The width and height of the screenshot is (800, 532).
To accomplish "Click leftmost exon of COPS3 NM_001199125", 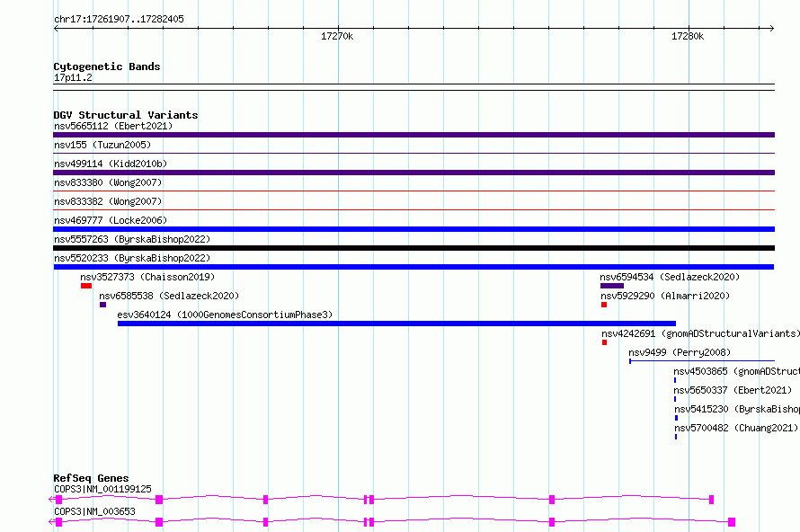I will pos(58,500).
